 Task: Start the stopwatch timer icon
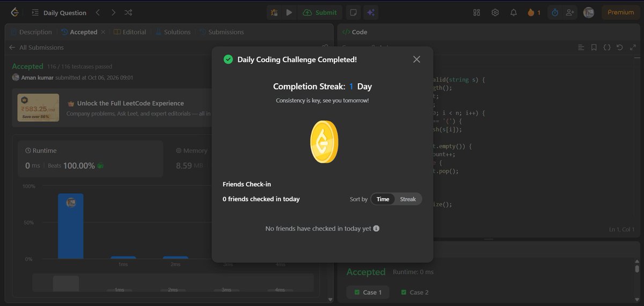pos(554,12)
